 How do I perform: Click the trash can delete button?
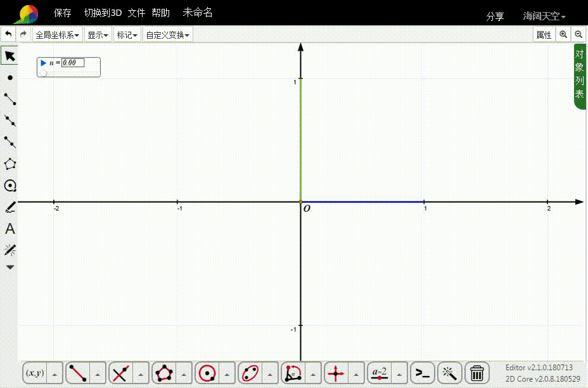click(477, 373)
